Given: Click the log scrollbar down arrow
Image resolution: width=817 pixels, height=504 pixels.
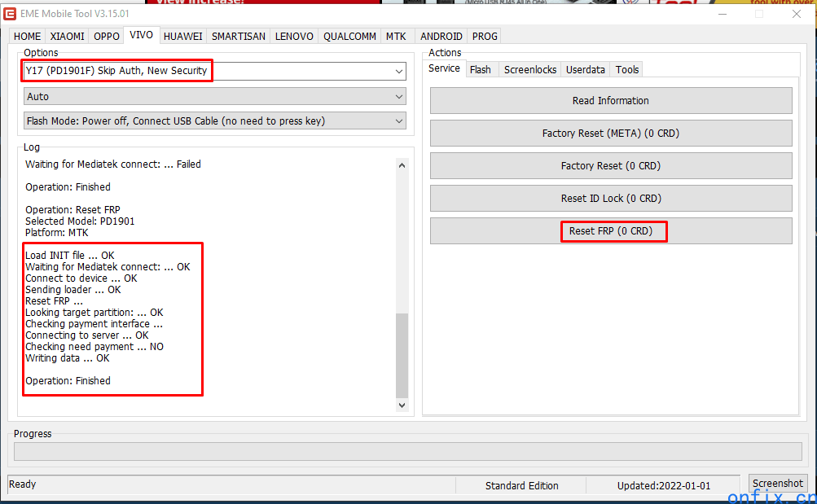Looking at the screenshot, I should (x=402, y=405).
